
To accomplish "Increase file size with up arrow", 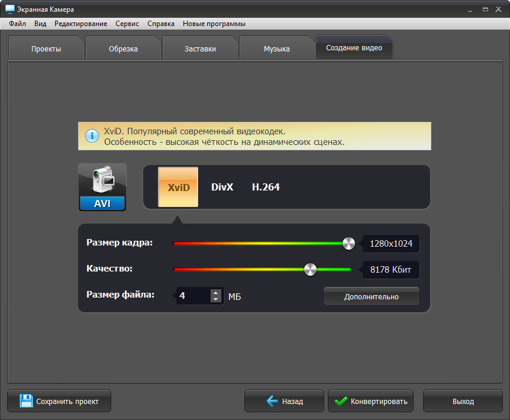I will pos(216,292).
